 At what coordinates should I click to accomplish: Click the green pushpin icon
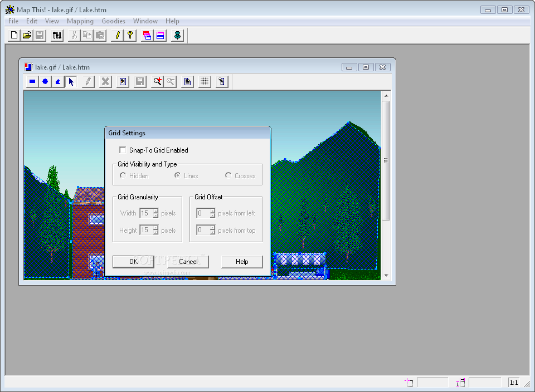click(x=177, y=36)
